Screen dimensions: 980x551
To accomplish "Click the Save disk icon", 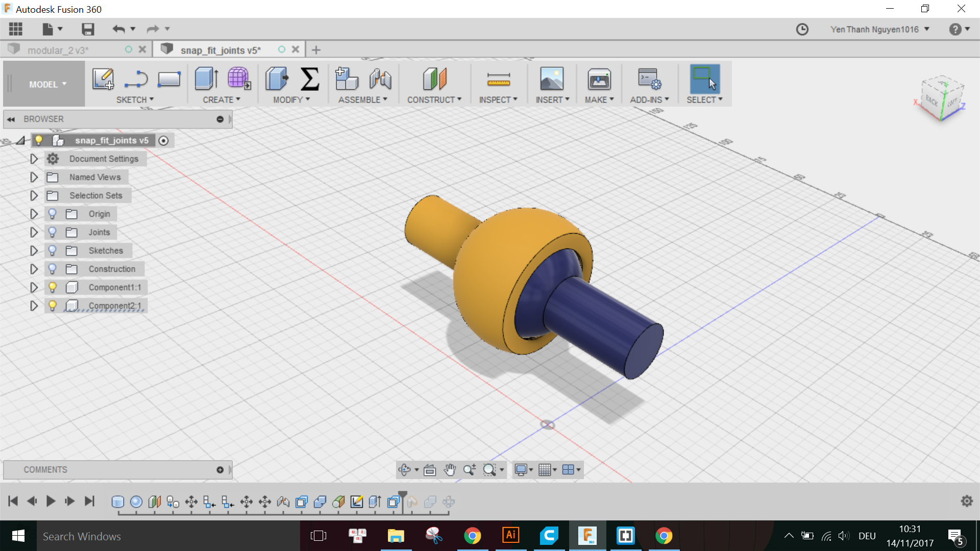I will 88,29.
